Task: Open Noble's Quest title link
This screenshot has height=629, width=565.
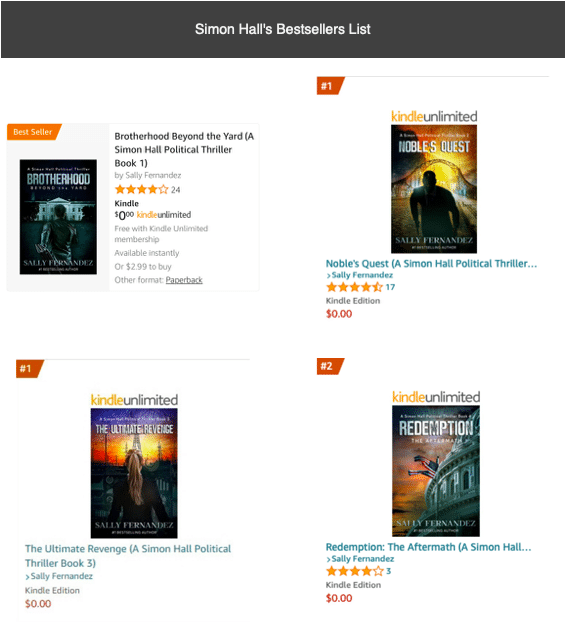Action: click(x=431, y=264)
